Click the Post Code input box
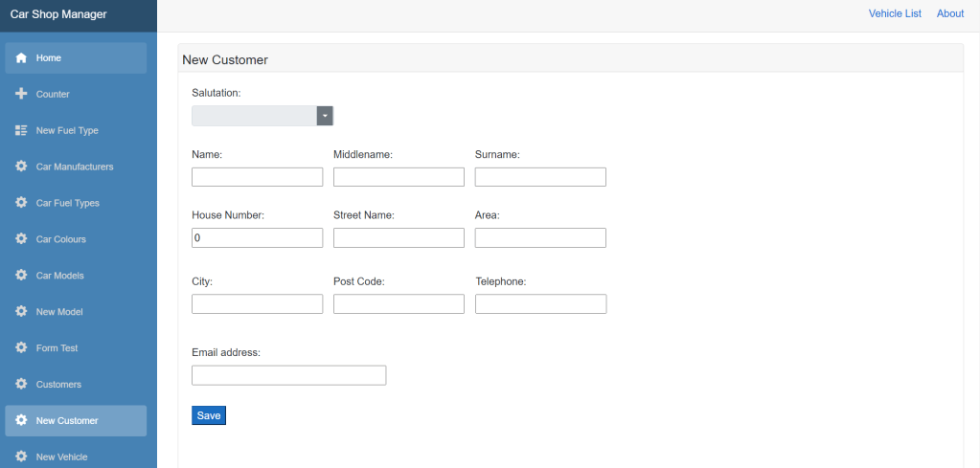This screenshot has height=468, width=980. 399,303
